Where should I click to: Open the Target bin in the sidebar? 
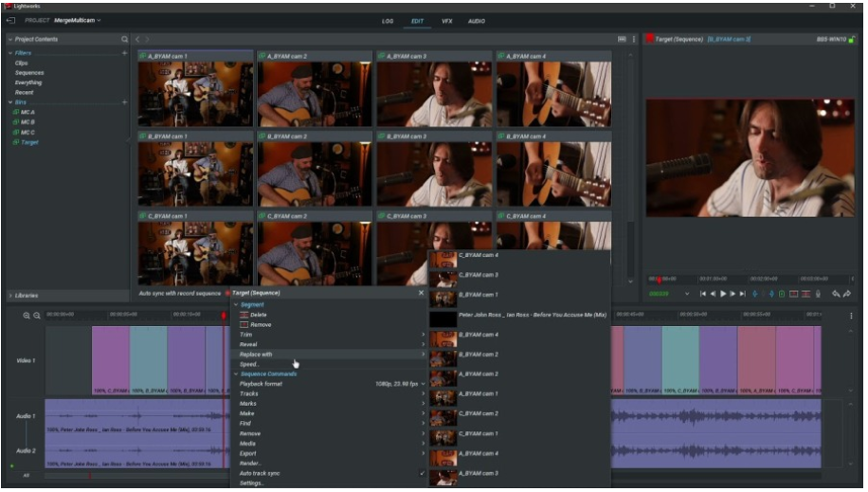[29, 142]
